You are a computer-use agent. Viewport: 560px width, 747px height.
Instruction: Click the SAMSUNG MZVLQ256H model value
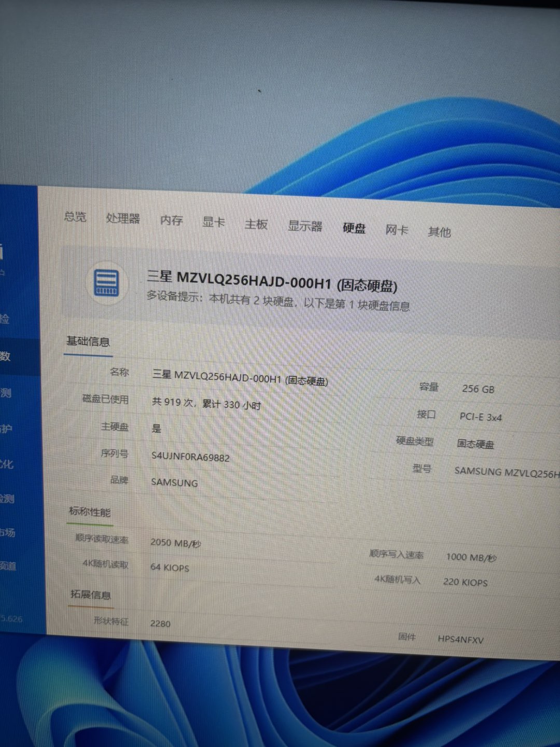(507, 472)
